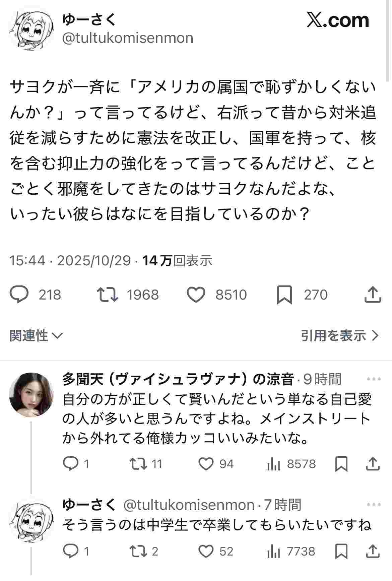Bookmark the main post with 270 bookmarks

click(x=284, y=295)
